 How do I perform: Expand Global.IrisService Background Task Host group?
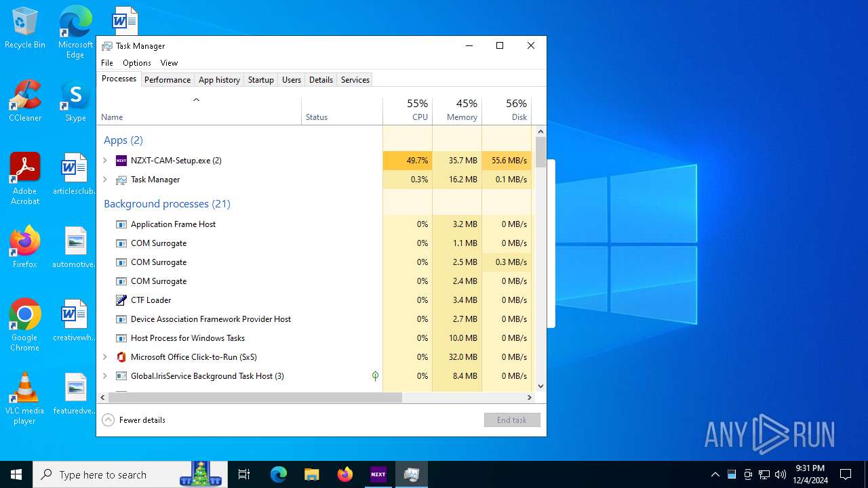coord(105,376)
